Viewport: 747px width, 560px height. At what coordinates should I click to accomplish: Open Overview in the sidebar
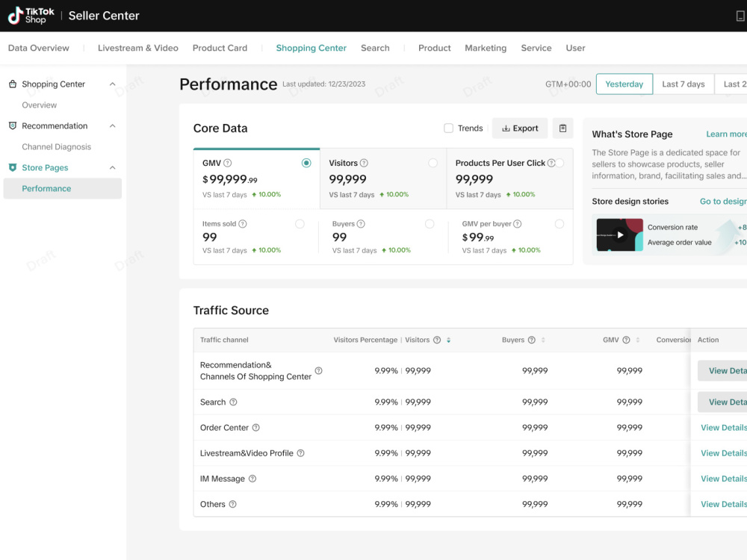pos(40,105)
